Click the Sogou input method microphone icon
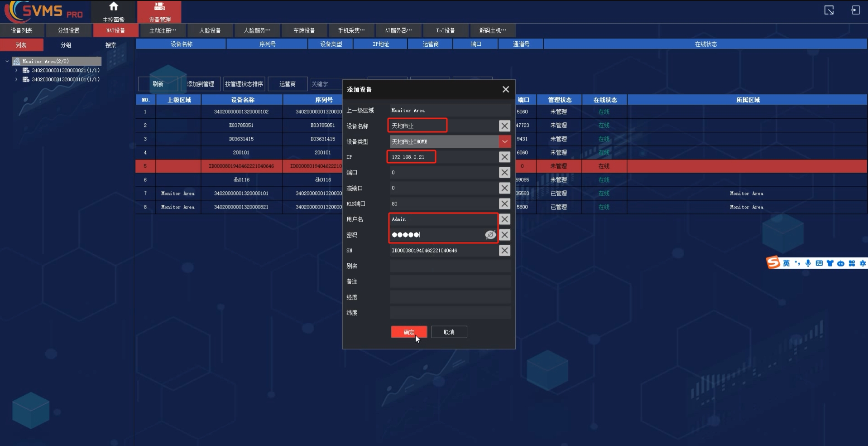 (x=808, y=263)
